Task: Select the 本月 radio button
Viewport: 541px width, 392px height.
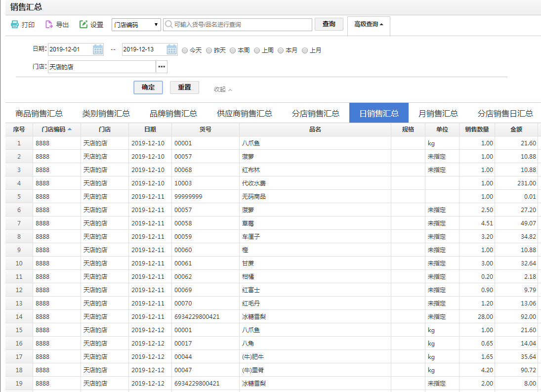Action: (281, 50)
